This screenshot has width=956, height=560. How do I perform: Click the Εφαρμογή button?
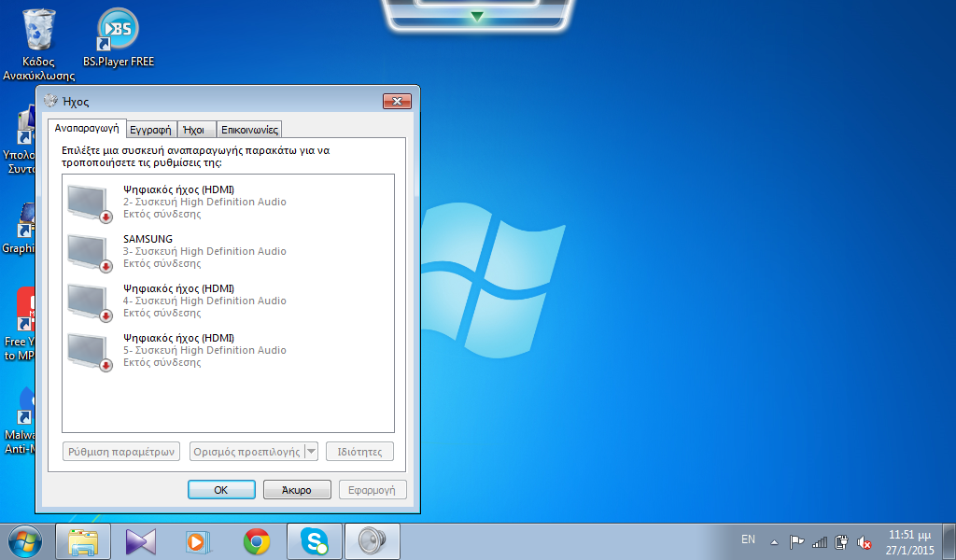372,490
